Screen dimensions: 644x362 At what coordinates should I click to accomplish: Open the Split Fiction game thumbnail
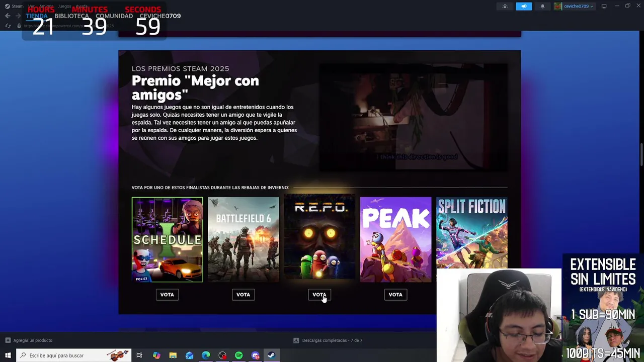coord(471,232)
